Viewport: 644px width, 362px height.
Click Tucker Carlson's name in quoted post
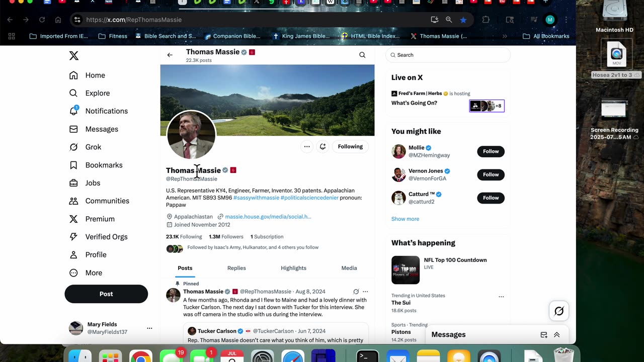(217, 331)
